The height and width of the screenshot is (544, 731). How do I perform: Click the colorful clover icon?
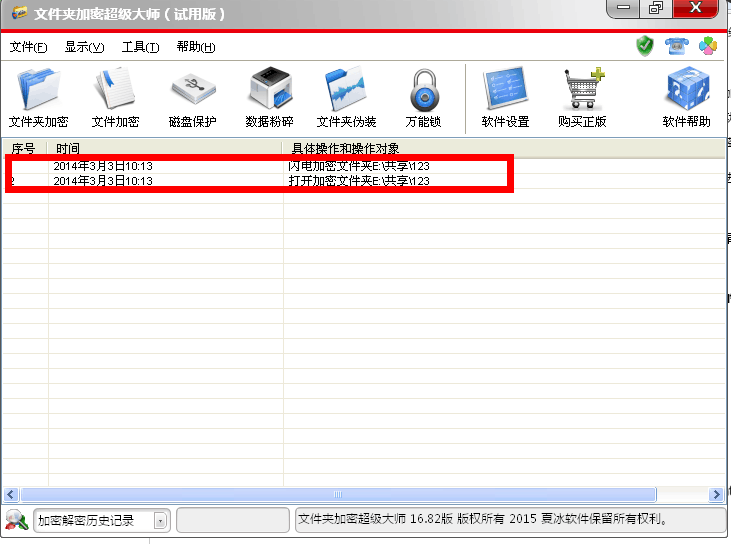(x=707, y=46)
